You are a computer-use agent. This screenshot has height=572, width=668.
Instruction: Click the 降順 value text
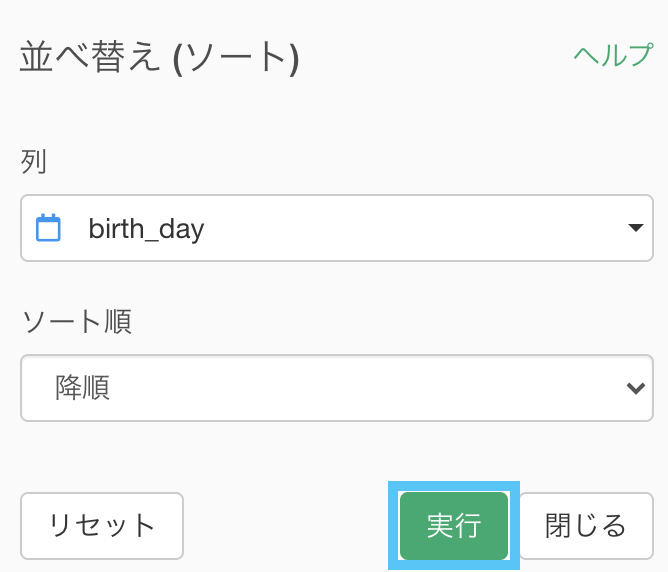coord(83,388)
